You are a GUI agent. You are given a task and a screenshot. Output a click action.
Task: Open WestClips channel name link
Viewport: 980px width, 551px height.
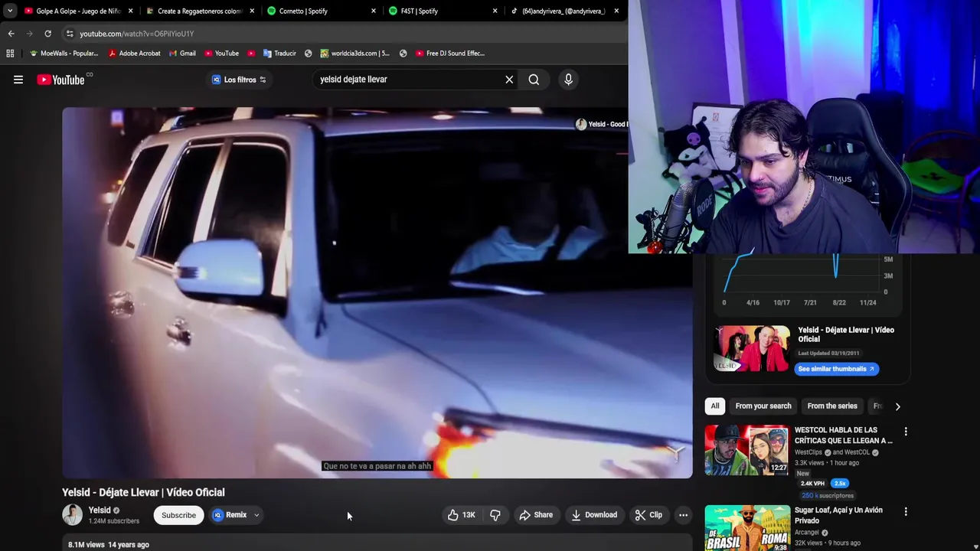[x=810, y=452]
